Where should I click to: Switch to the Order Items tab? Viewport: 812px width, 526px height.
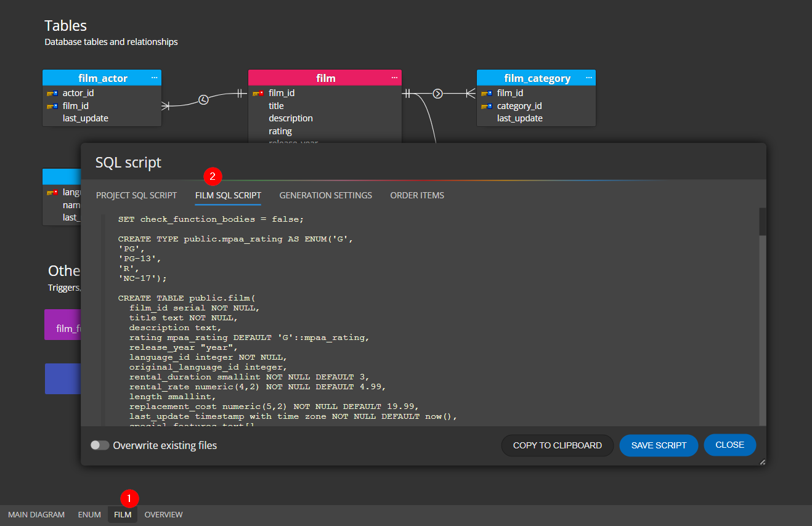(417, 195)
